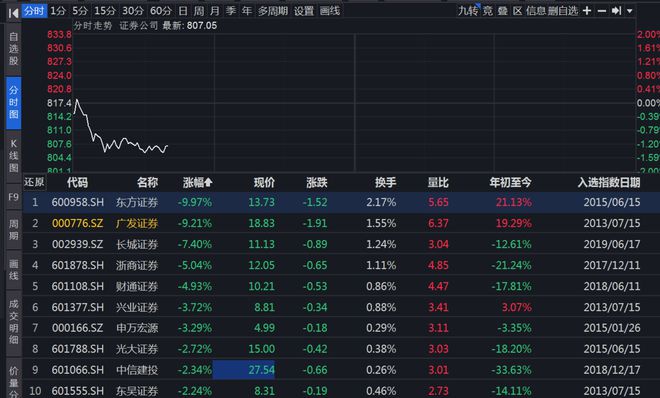Toggle the 竞 auction display
Image resolution: width=660 pixels, height=398 pixels.
[487, 11]
